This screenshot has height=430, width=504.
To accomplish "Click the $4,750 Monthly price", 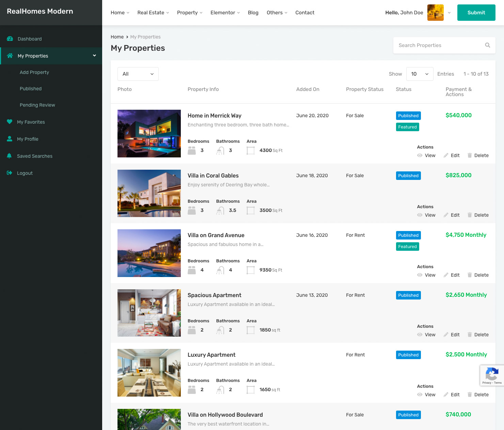I will (466, 235).
